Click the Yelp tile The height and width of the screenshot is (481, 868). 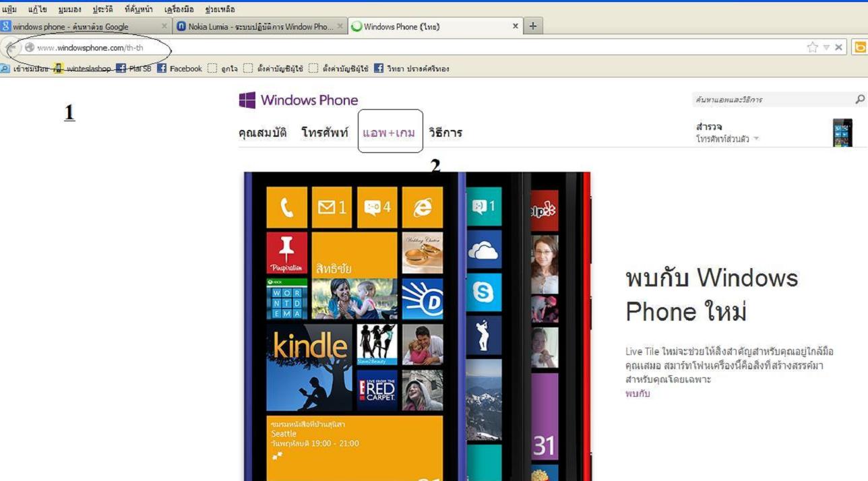(544, 210)
